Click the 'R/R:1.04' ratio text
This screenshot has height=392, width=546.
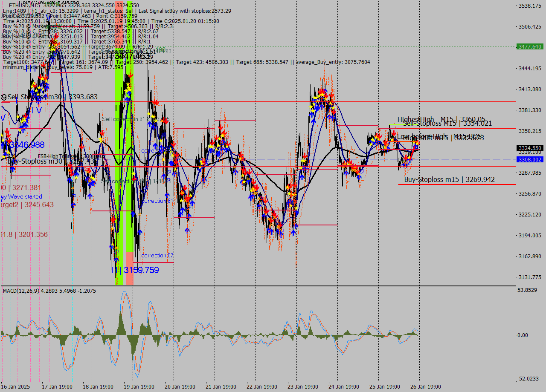click(148, 36)
